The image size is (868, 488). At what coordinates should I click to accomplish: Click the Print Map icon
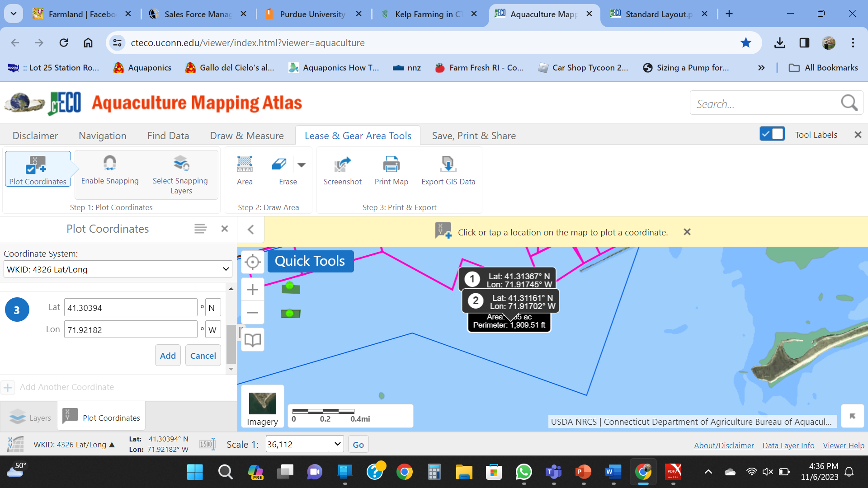tap(391, 164)
